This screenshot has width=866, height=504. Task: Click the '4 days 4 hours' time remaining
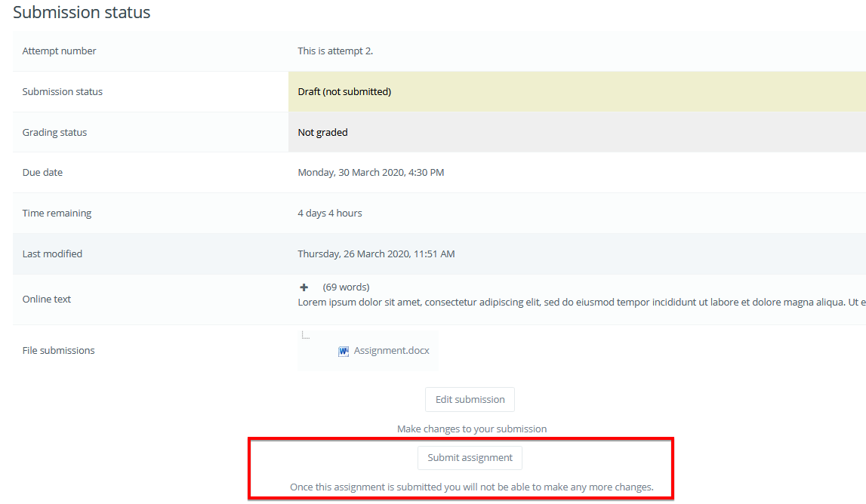pos(330,214)
